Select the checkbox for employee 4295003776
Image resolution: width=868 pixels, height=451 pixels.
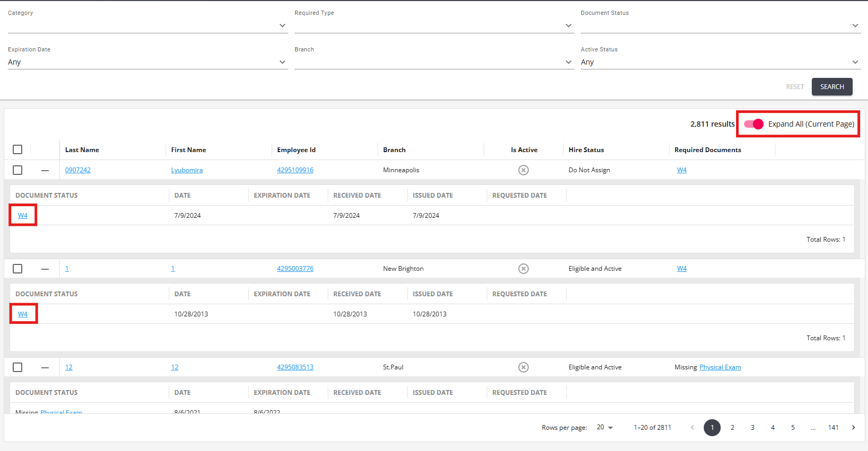point(17,269)
